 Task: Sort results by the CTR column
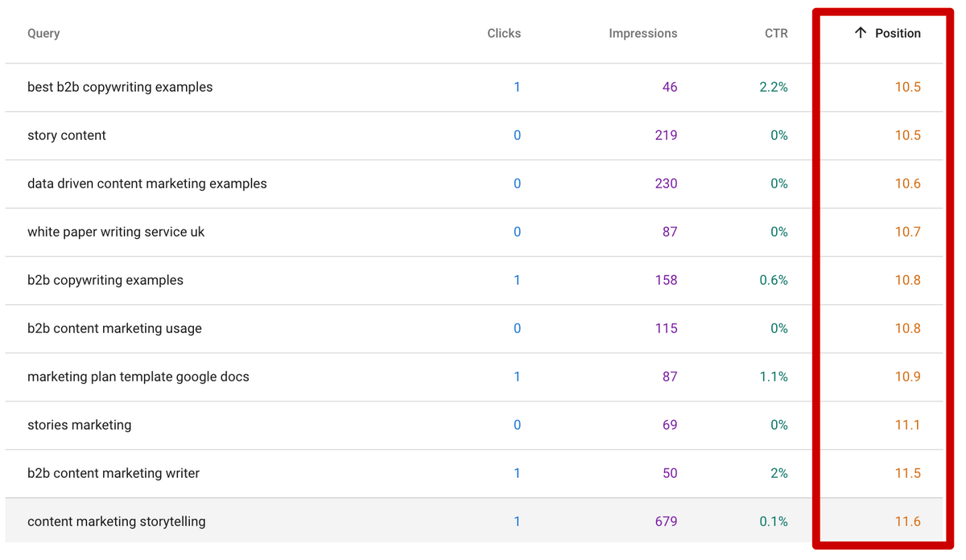tap(775, 33)
